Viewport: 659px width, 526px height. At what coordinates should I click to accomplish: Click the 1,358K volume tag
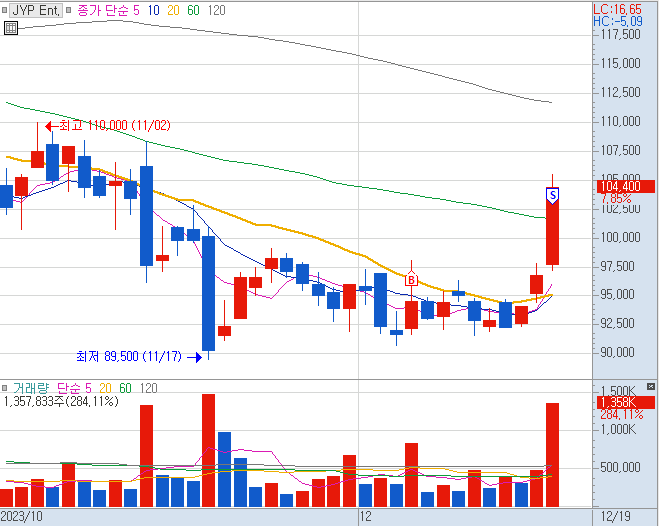pyautogui.click(x=625, y=402)
